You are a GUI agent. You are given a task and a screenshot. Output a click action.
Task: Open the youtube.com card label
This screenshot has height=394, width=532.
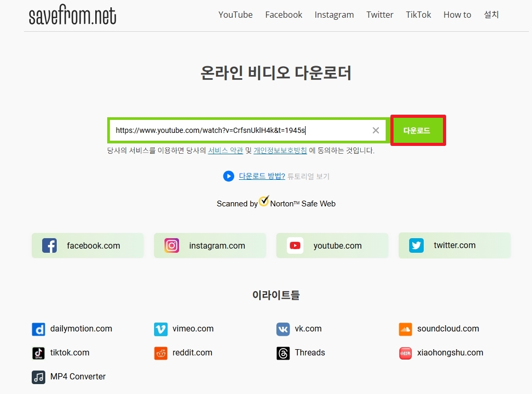(x=338, y=245)
